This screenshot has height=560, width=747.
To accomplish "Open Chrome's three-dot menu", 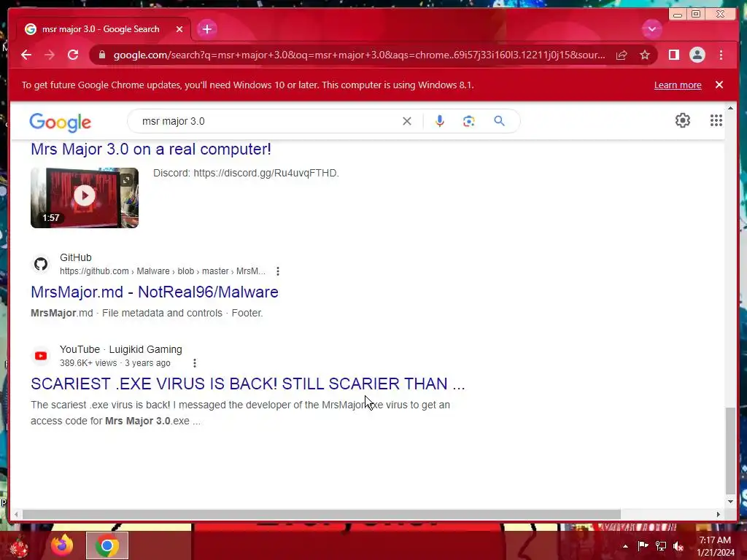I will (721, 55).
